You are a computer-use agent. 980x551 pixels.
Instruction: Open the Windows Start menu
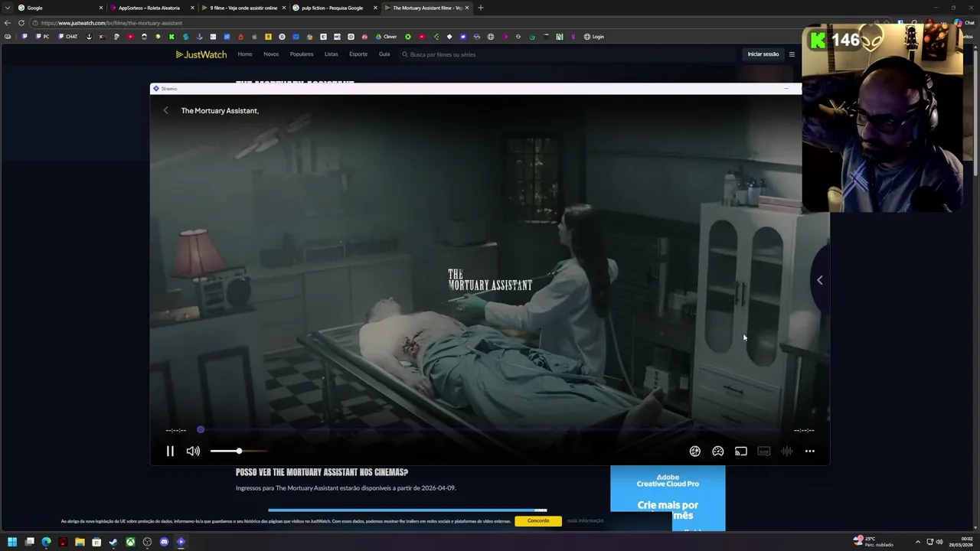(x=12, y=542)
